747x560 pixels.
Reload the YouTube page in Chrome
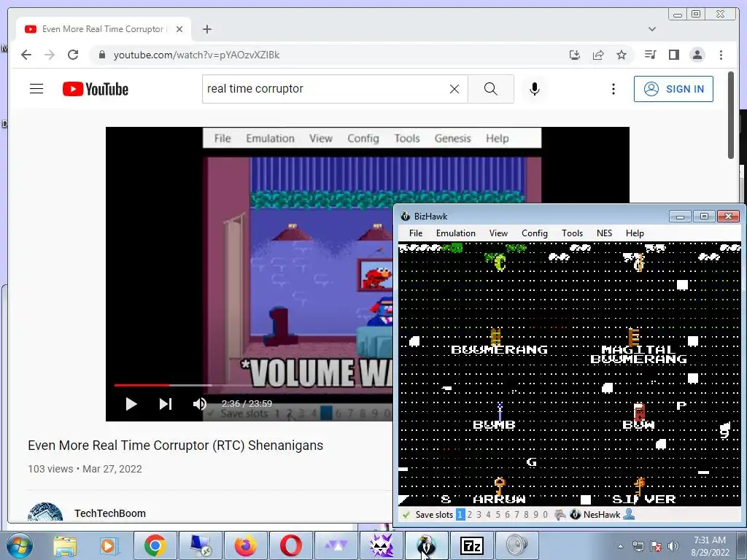click(73, 55)
